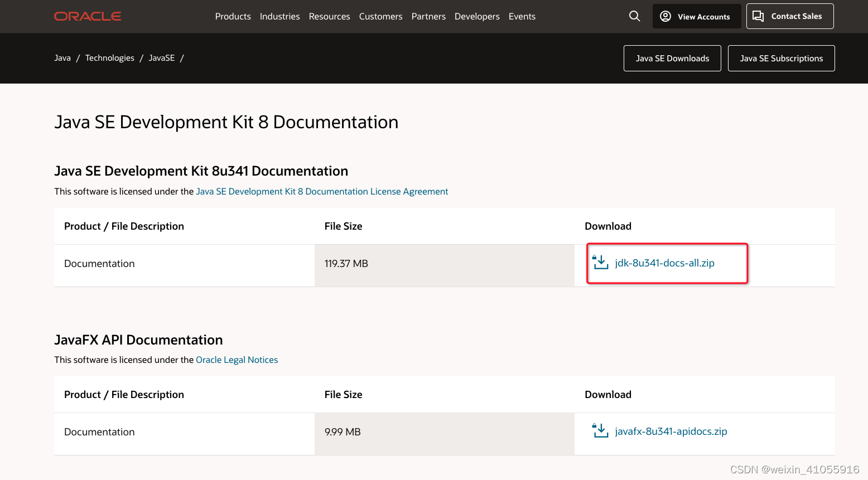Click the View Accounts user icon
Viewport: 868px width, 480px height.
click(666, 16)
